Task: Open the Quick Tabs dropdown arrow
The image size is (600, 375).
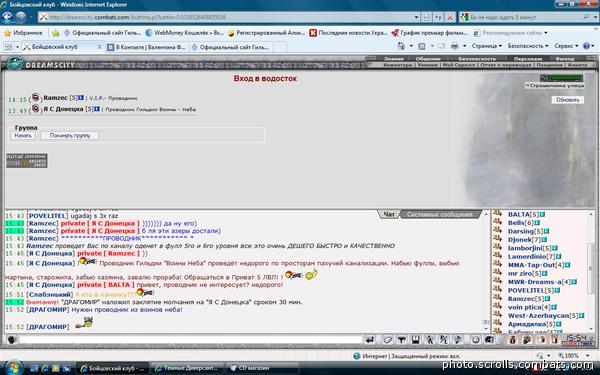Action: click(17, 47)
